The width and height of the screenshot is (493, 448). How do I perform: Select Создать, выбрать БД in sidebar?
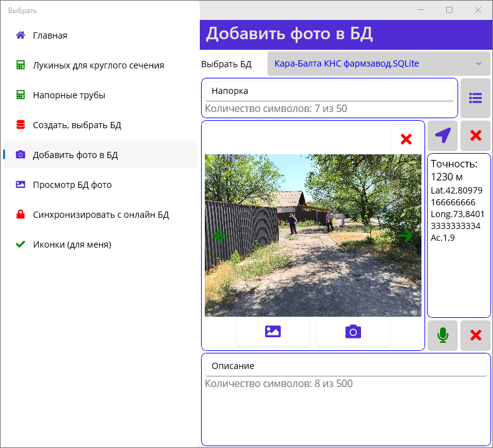[77, 125]
